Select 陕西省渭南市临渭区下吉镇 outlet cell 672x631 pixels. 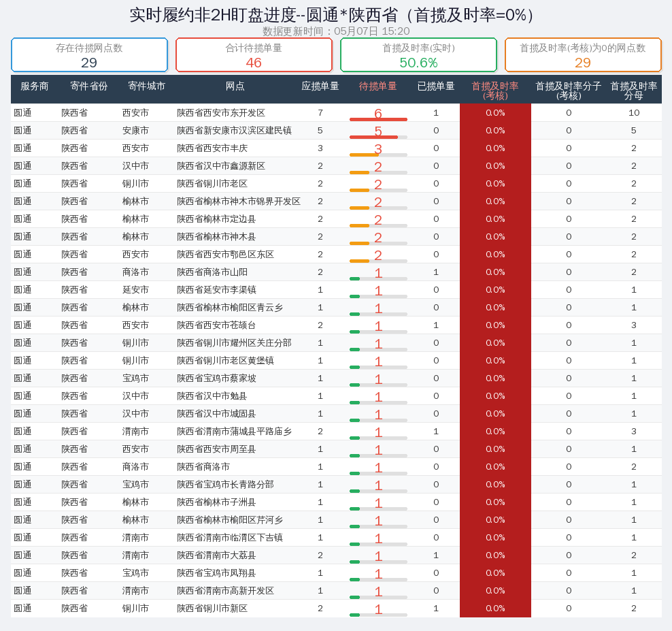(230, 538)
